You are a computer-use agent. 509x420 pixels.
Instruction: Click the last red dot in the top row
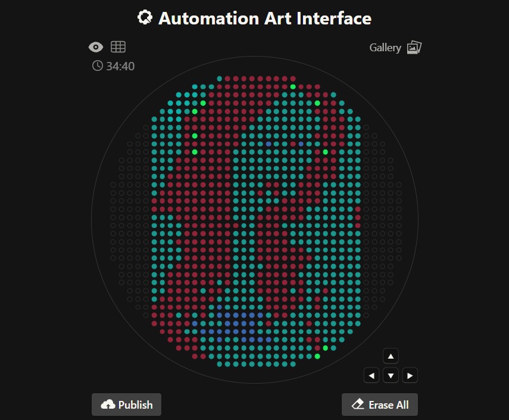pos(293,79)
